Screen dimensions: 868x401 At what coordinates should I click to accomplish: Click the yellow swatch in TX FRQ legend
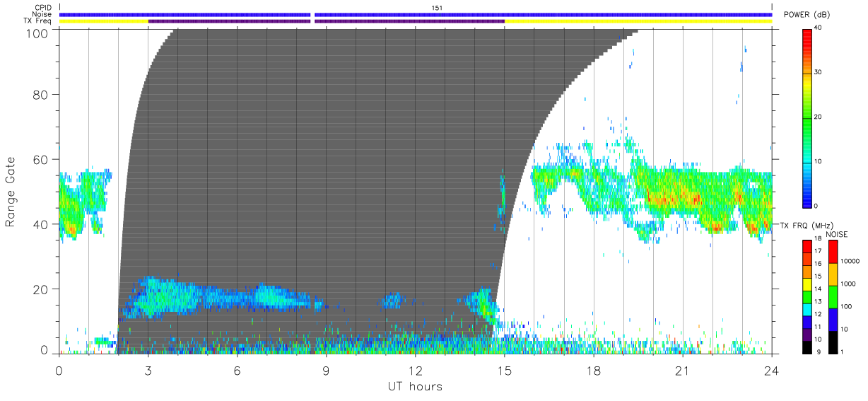[x=807, y=283]
